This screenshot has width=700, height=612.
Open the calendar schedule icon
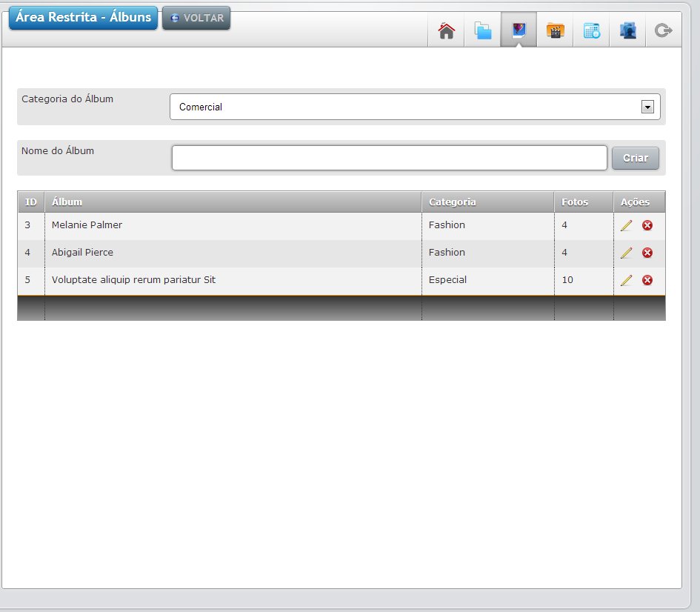tap(592, 30)
